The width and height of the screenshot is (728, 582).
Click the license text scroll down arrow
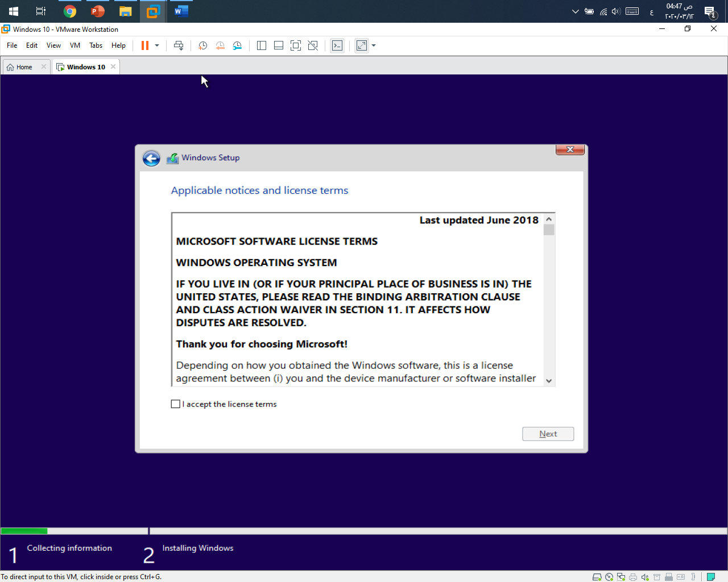pos(549,381)
